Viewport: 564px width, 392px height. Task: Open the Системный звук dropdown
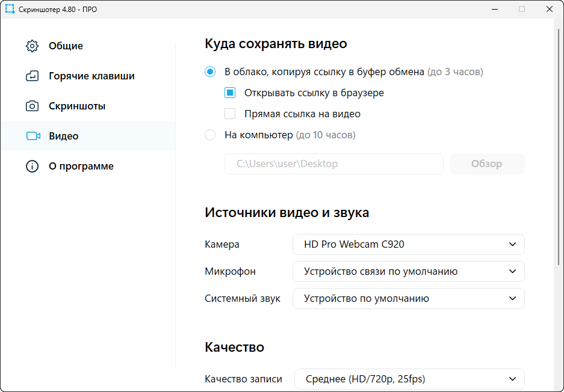(408, 298)
